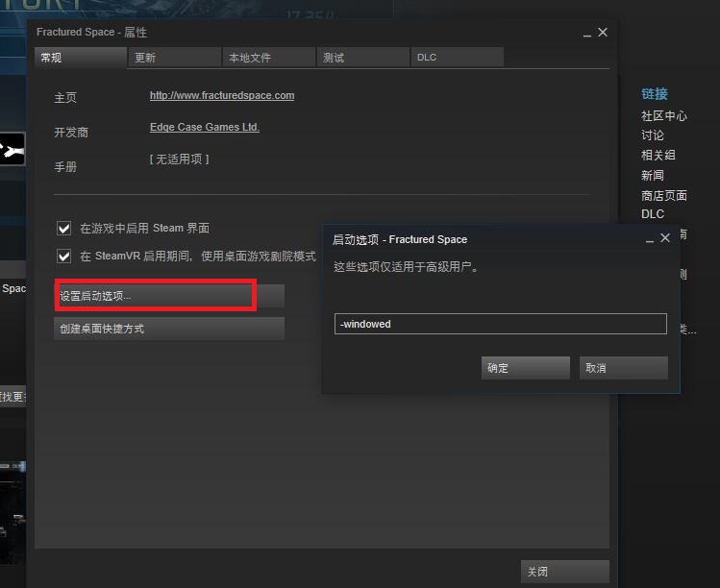Screen dimensions: 720x588
Task: Open the 本地文件 tab
Action: tap(268, 58)
